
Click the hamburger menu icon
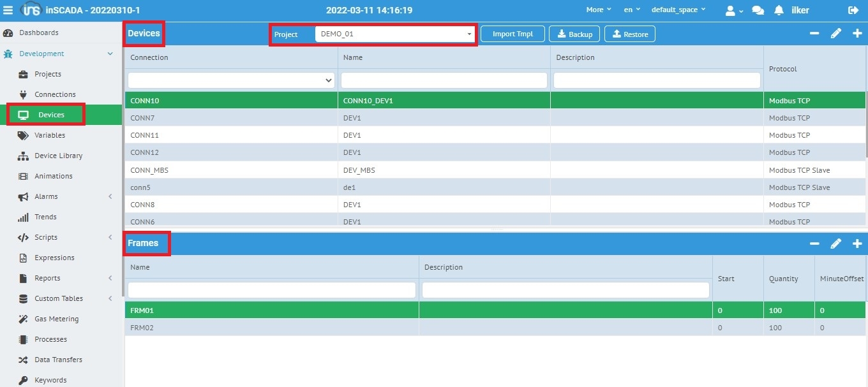(x=8, y=10)
